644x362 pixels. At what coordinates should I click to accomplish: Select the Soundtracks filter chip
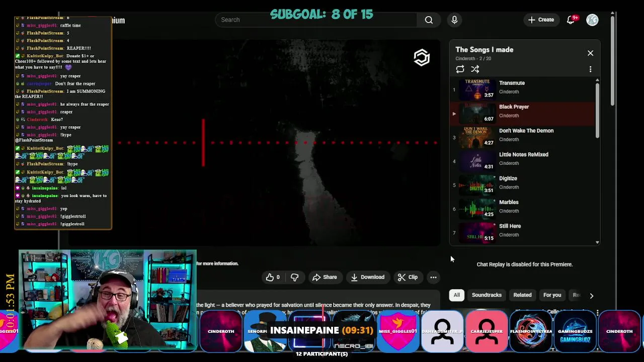tap(487, 295)
